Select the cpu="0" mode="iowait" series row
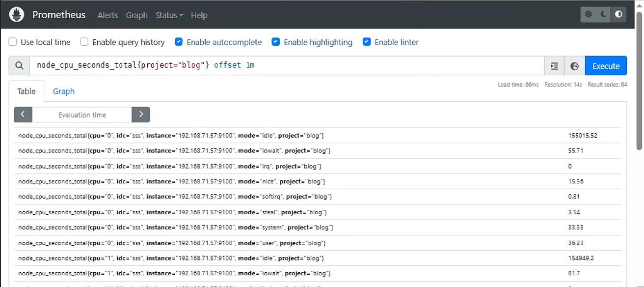The width and height of the screenshot is (644, 287). [318, 150]
